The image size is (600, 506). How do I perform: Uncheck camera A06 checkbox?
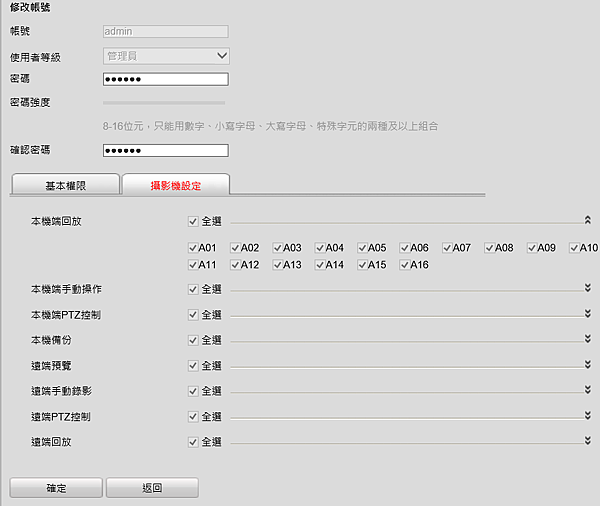[404, 248]
